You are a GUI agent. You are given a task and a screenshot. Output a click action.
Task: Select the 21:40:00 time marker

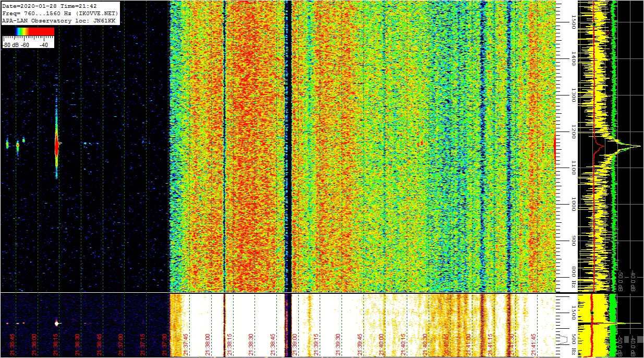[x=382, y=344]
